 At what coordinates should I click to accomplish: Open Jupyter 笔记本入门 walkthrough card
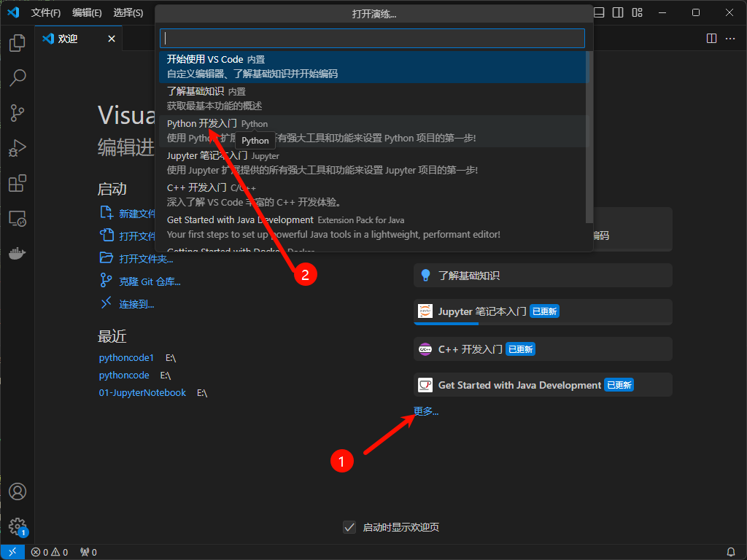click(x=543, y=312)
